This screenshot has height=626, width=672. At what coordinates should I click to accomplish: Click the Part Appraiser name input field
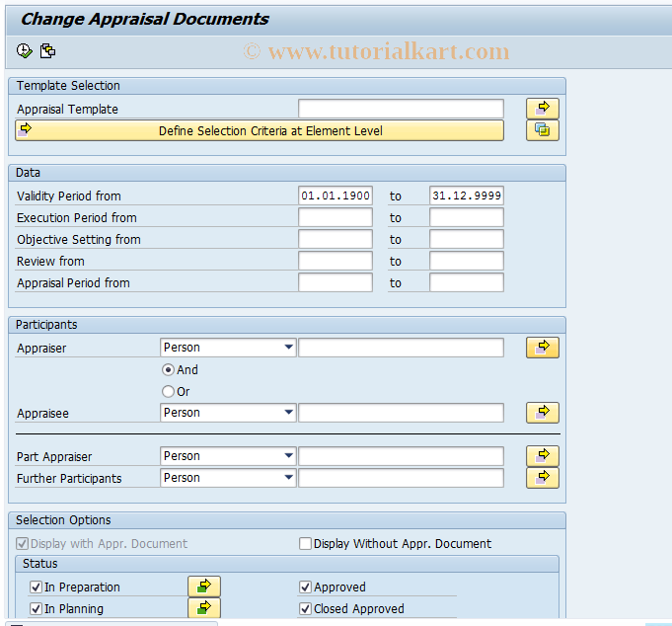click(x=401, y=456)
